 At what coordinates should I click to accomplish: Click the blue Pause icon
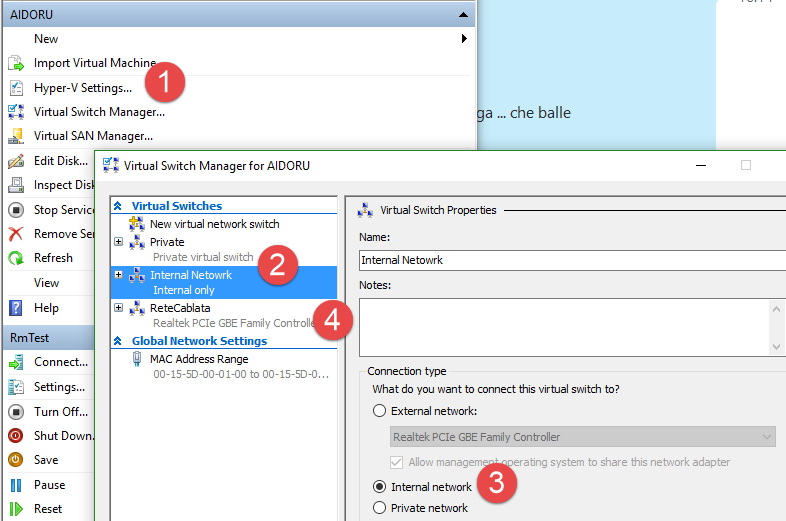pos(16,485)
